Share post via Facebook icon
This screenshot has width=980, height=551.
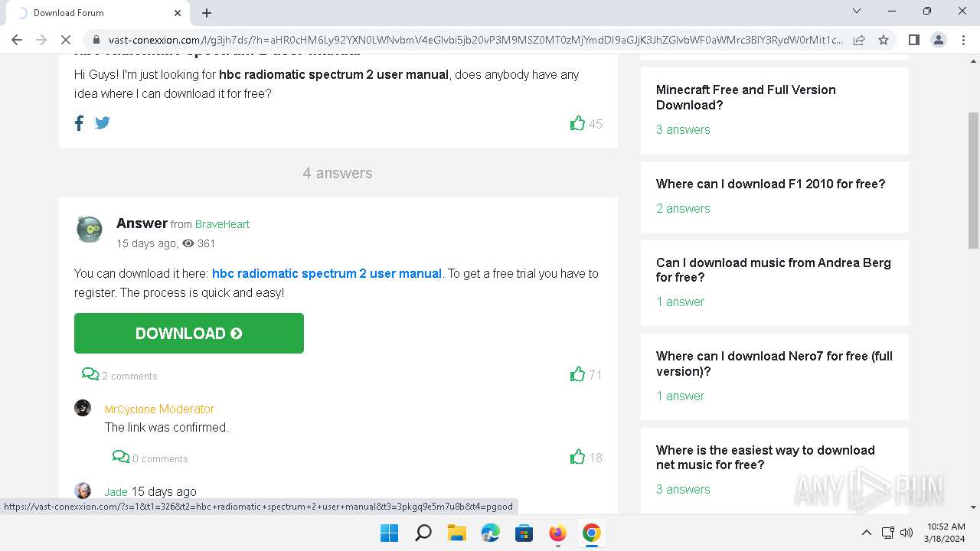coord(79,123)
